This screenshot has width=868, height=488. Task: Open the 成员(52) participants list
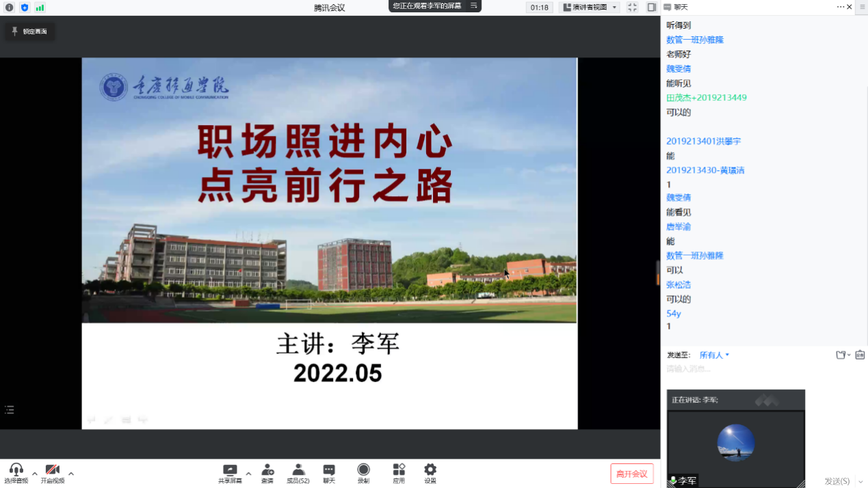click(298, 470)
